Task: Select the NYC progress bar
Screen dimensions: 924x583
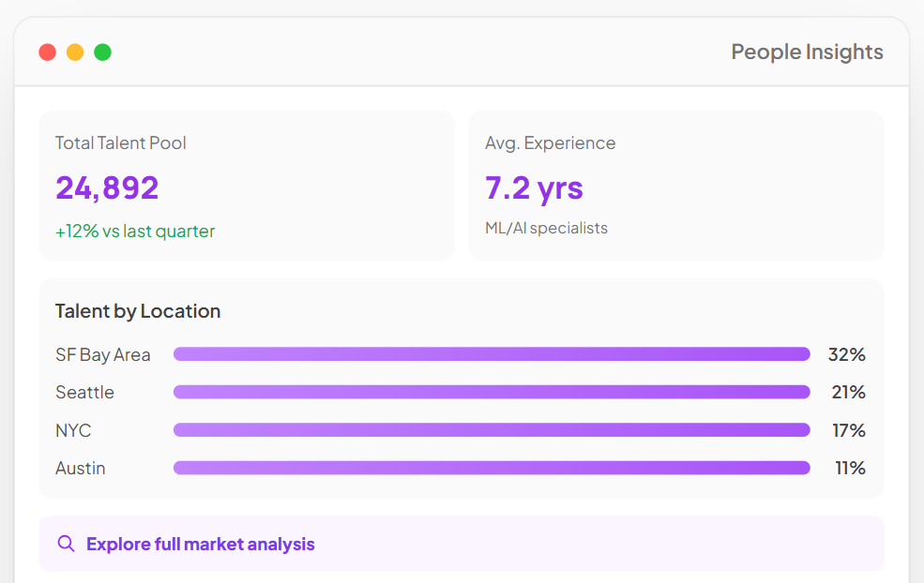Action: point(492,430)
